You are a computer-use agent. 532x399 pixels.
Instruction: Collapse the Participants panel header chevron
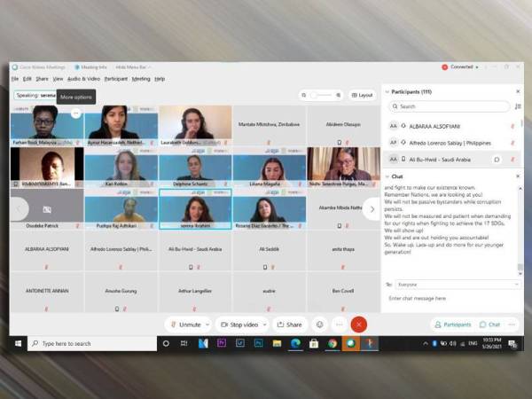pos(387,91)
